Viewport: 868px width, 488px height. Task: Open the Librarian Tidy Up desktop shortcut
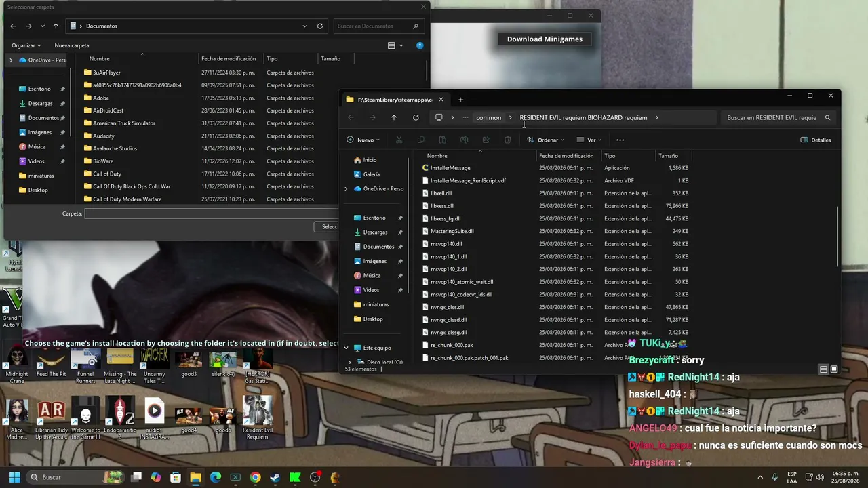[52, 418]
